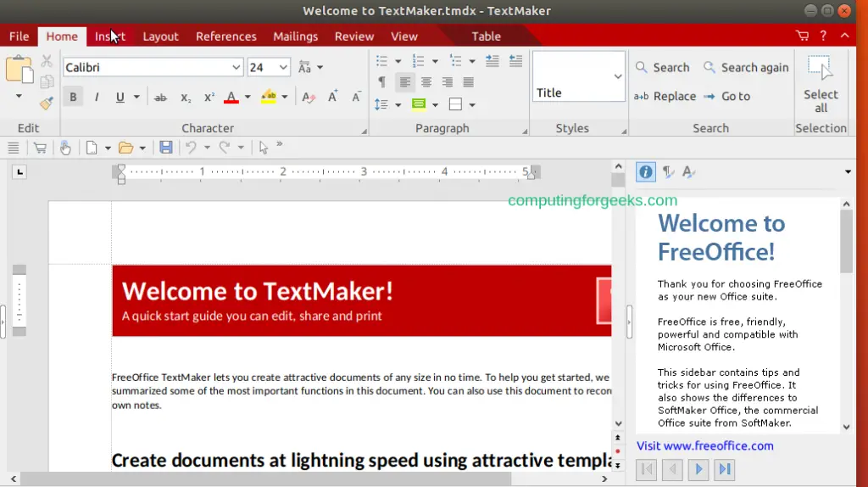
Task: Apply red font color
Action: (231, 98)
